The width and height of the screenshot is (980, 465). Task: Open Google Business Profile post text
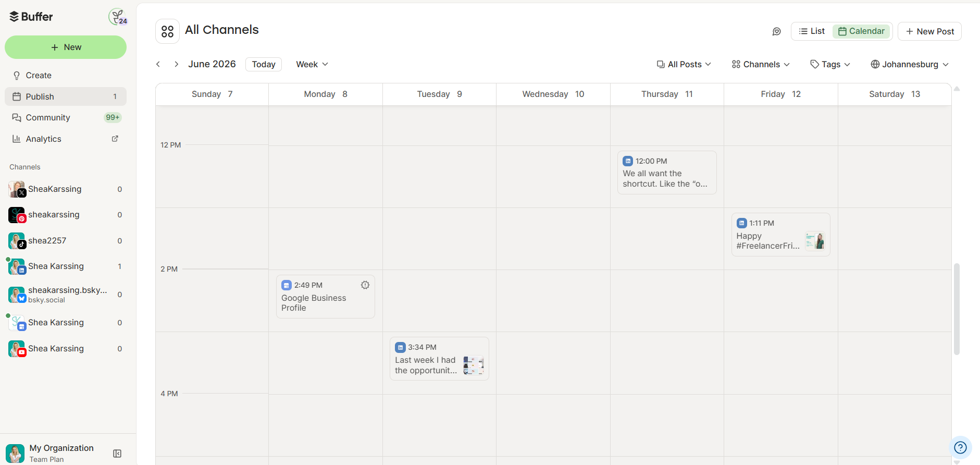314,303
